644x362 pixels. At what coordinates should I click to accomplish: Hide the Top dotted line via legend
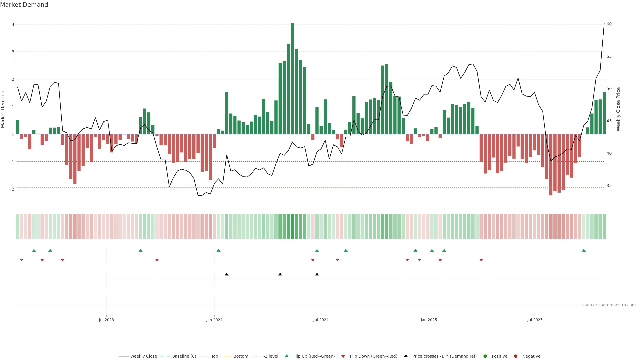(214, 356)
